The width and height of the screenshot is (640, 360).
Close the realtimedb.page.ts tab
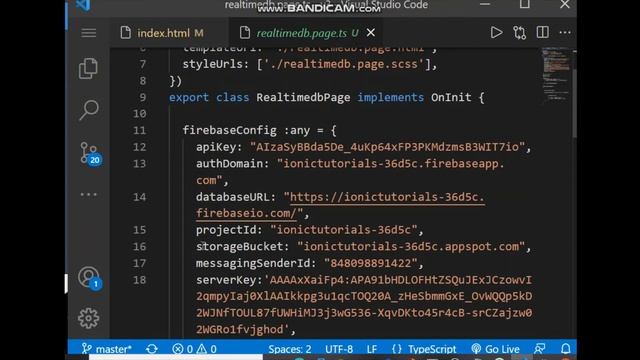(x=371, y=33)
